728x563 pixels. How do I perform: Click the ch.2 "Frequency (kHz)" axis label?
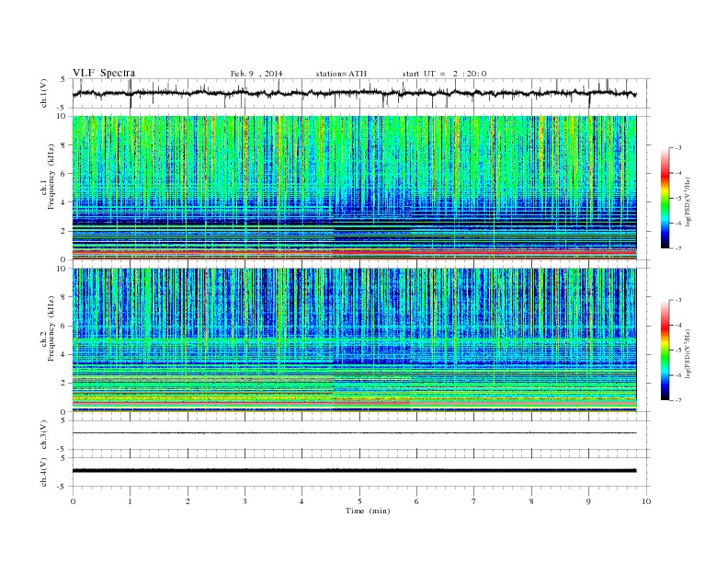click(51, 327)
